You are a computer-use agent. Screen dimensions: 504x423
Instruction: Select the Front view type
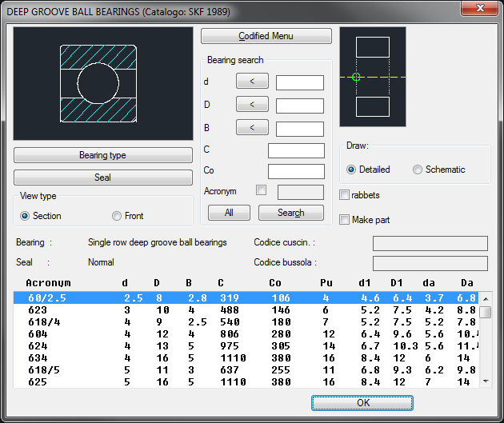[x=116, y=216]
